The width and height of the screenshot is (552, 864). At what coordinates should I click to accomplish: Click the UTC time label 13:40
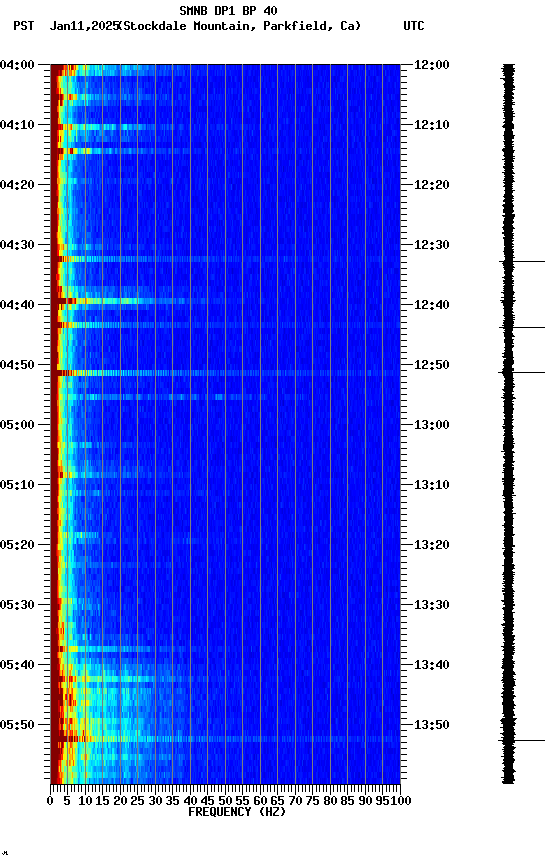432,665
